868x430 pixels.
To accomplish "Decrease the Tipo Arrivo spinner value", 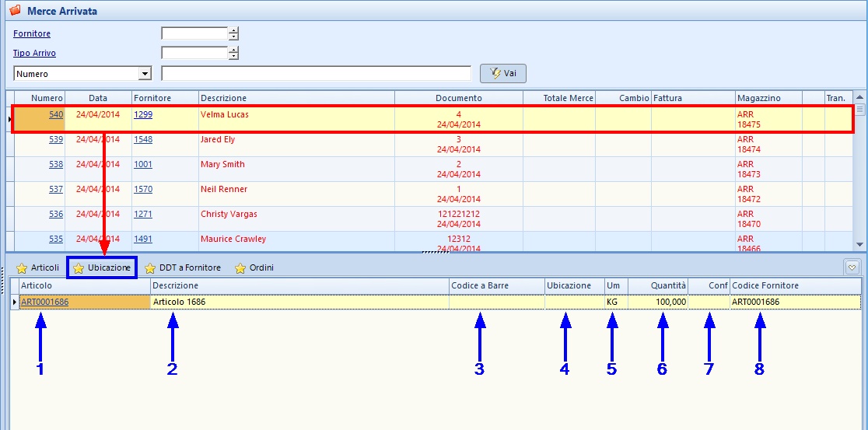I will coord(233,57).
